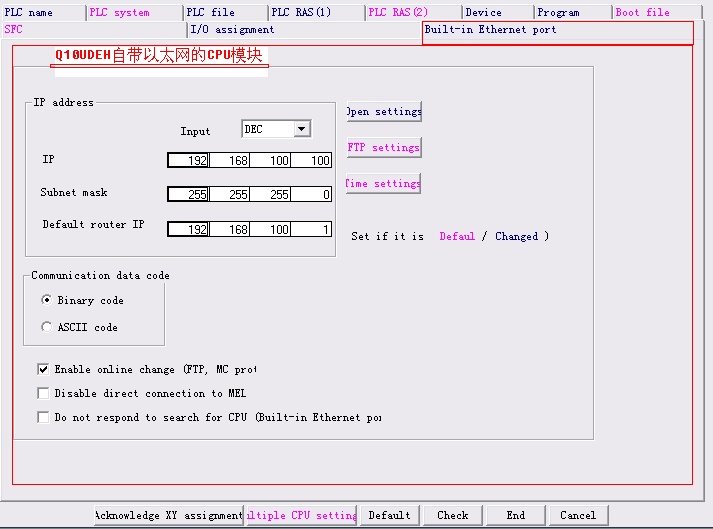This screenshot has width=713, height=529.
Task: Toggle Enable online change checkbox
Action: click(x=43, y=369)
